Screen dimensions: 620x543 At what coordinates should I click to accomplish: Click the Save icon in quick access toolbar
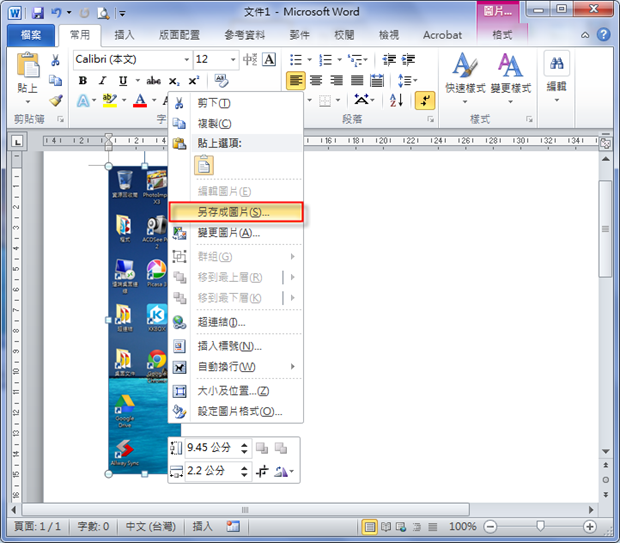[x=38, y=13]
